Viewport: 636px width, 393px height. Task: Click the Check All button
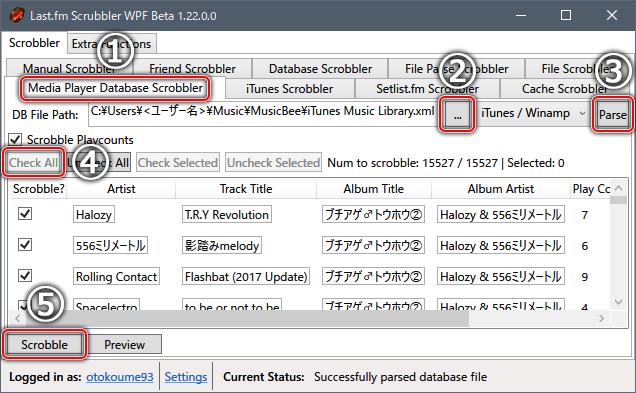[x=34, y=163]
